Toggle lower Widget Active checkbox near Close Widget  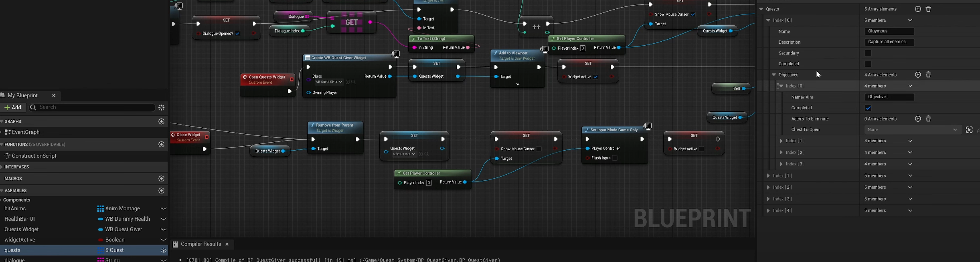tap(702, 149)
